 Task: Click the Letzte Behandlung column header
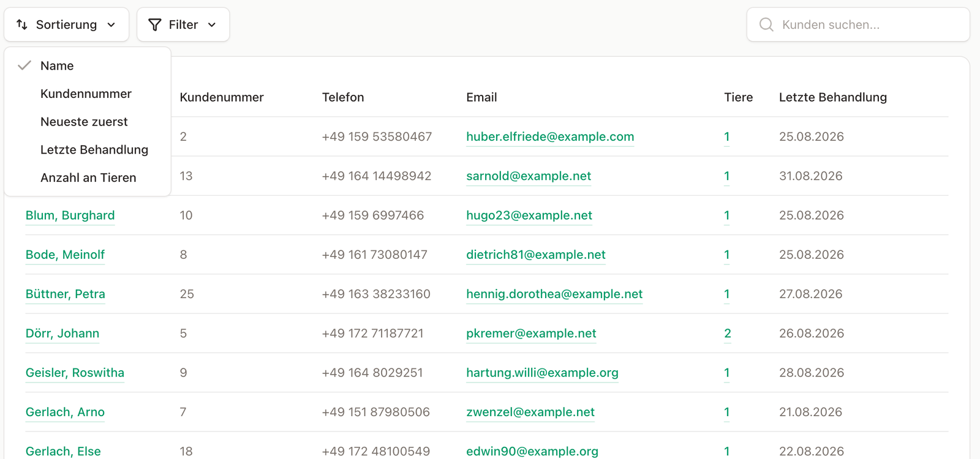coord(833,97)
